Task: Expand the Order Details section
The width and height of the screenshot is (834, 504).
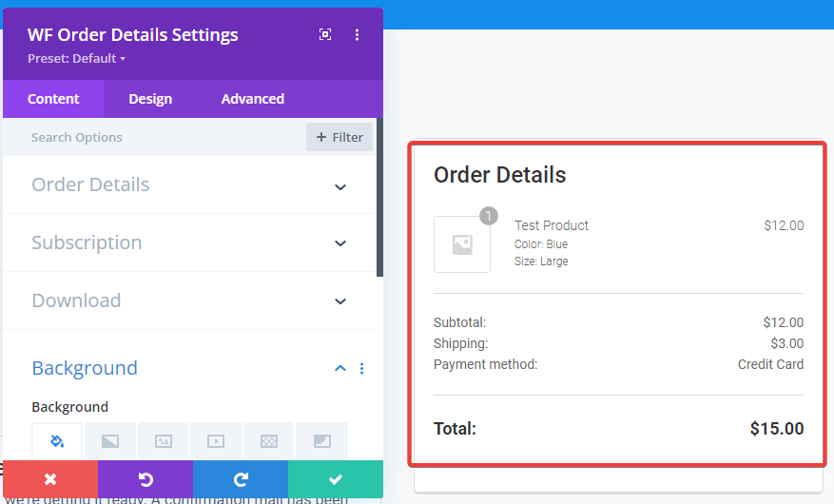Action: 189,185
